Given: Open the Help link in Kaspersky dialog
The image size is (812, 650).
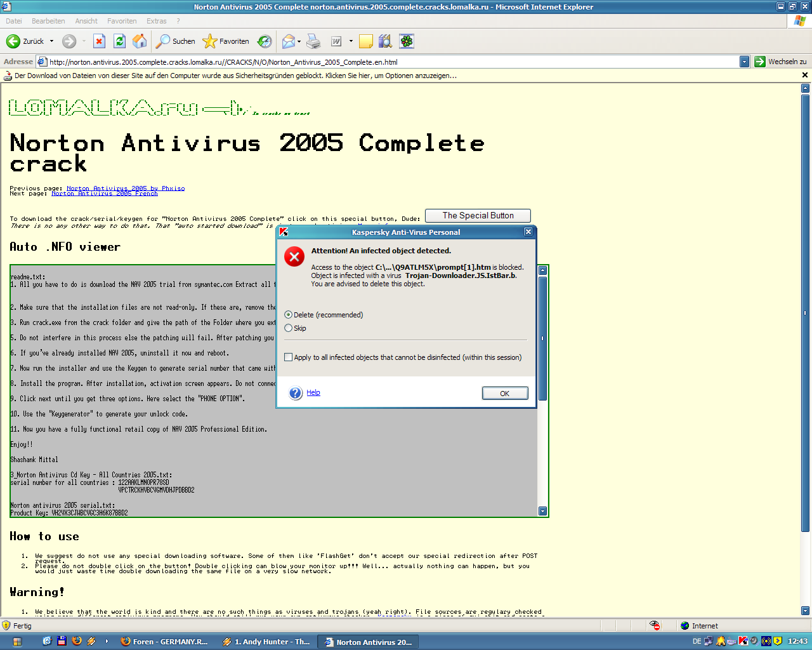Looking at the screenshot, I should pyautogui.click(x=313, y=393).
